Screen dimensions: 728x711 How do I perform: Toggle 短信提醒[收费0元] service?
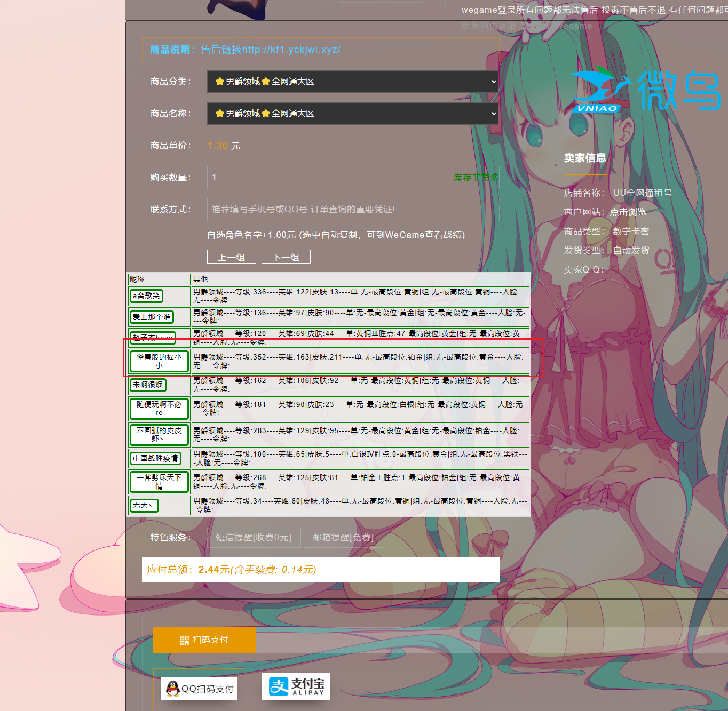pos(254,538)
